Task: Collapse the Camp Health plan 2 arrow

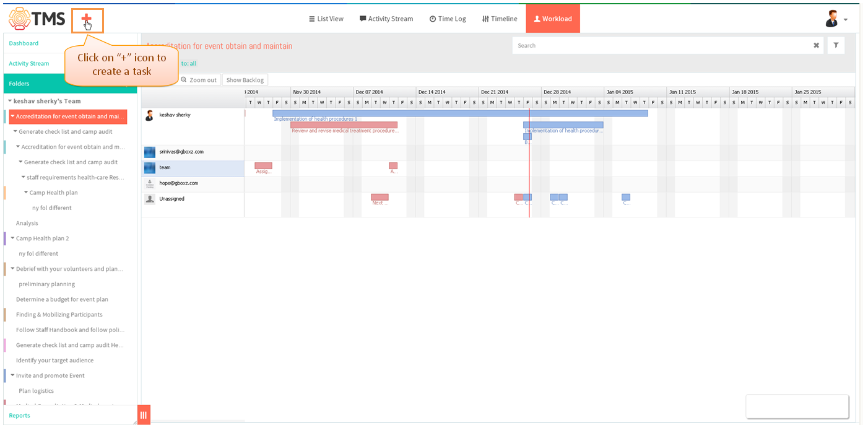Action: click(13, 239)
